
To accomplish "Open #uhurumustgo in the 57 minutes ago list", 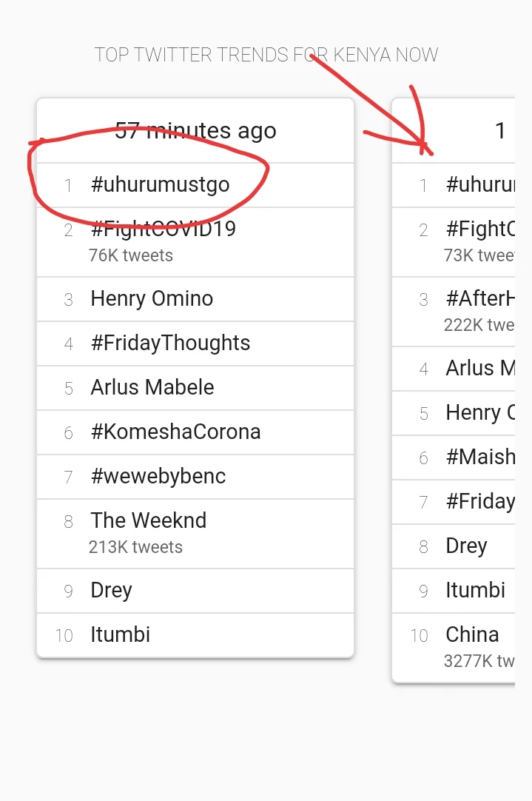I will [x=160, y=185].
